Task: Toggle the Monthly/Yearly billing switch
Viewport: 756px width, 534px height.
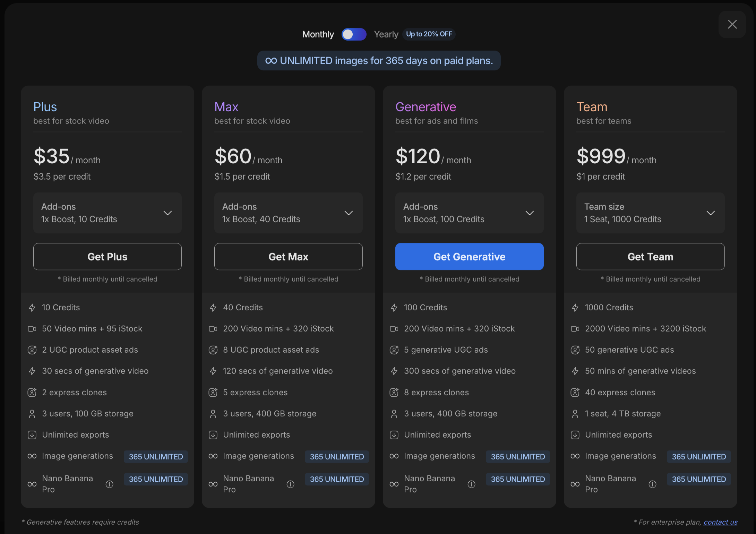Action: pyautogui.click(x=354, y=34)
